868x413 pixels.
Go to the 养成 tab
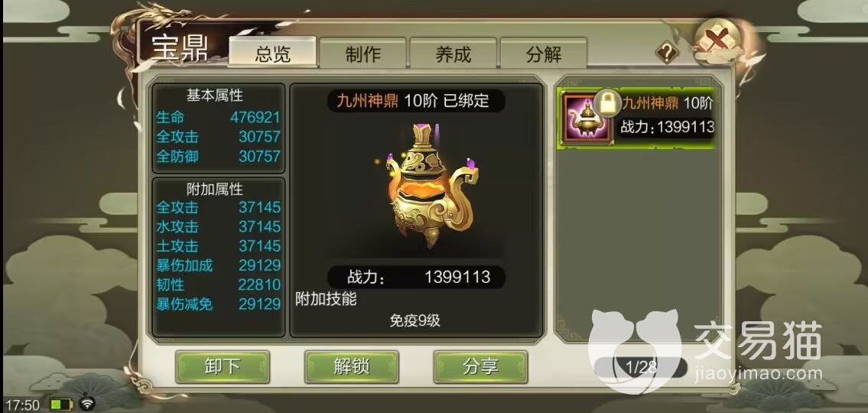click(454, 54)
